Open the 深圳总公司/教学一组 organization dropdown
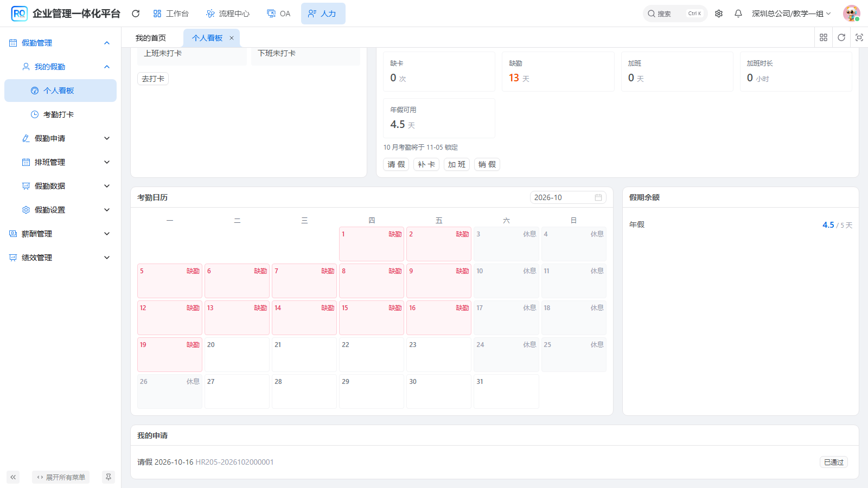The image size is (868, 488). coord(791,14)
